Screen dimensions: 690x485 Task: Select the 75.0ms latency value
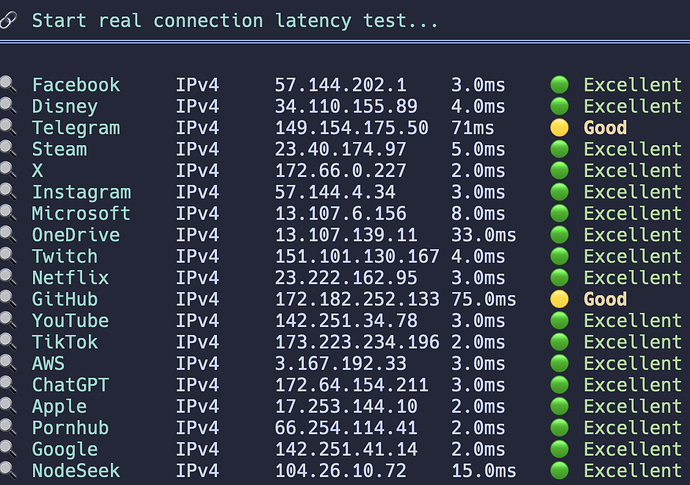click(x=484, y=299)
